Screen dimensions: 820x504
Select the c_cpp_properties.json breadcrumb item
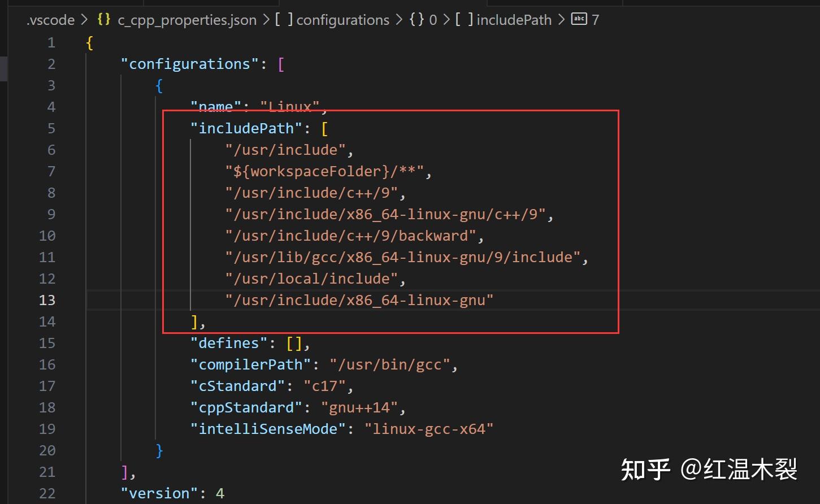pos(186,19)
